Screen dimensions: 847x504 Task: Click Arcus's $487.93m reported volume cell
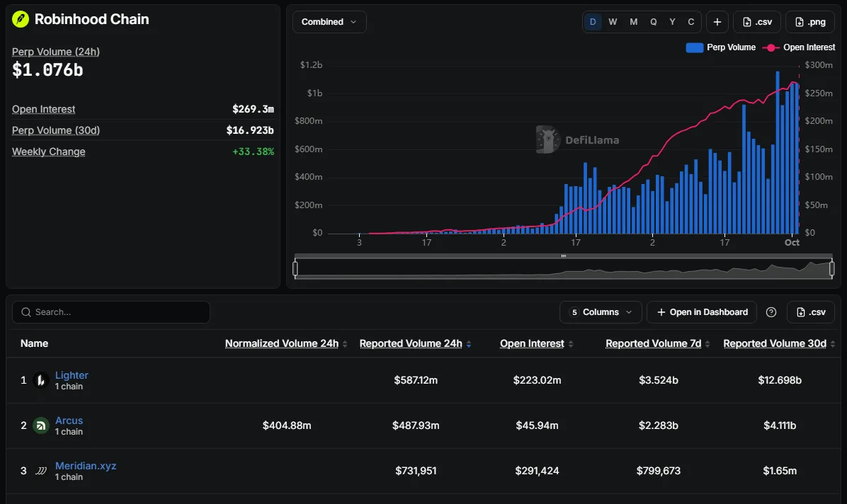point(416,425)
